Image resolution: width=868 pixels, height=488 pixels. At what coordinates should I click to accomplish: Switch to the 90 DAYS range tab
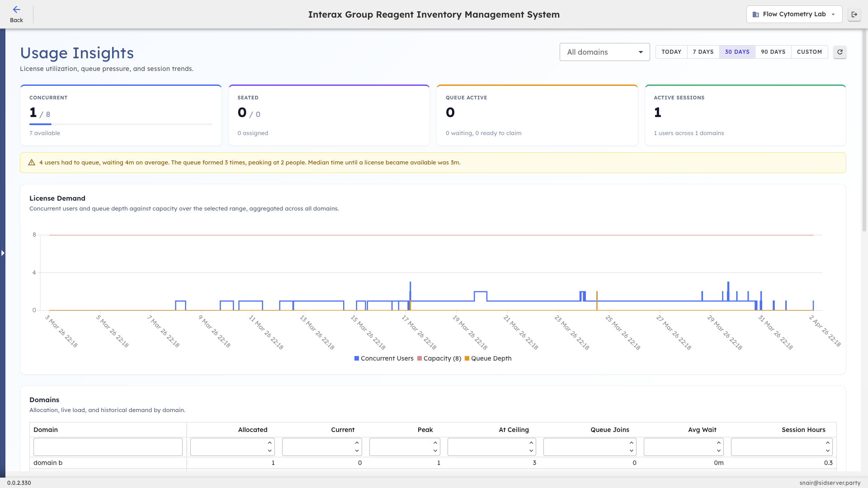coord(773,52)
